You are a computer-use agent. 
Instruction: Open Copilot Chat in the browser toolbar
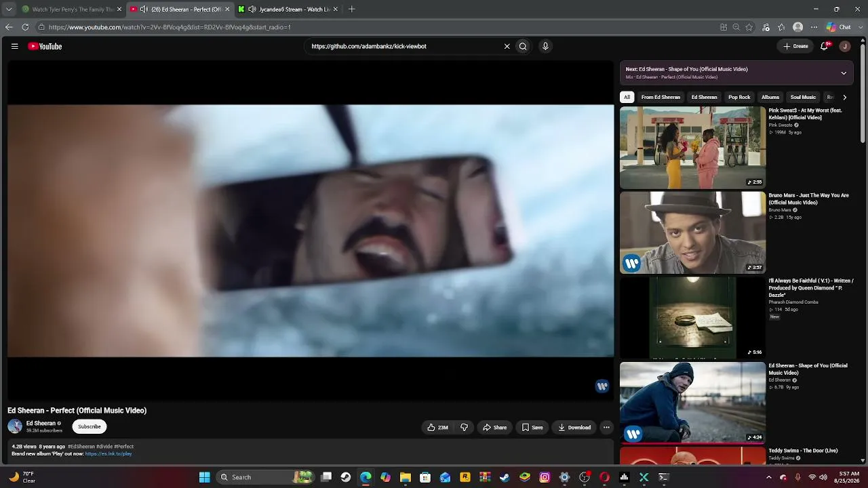pos(839,27)
